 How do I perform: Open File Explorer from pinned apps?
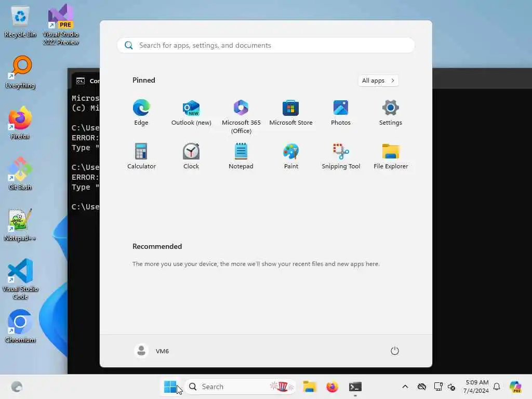pyautogui.click(x=391, y=156)
